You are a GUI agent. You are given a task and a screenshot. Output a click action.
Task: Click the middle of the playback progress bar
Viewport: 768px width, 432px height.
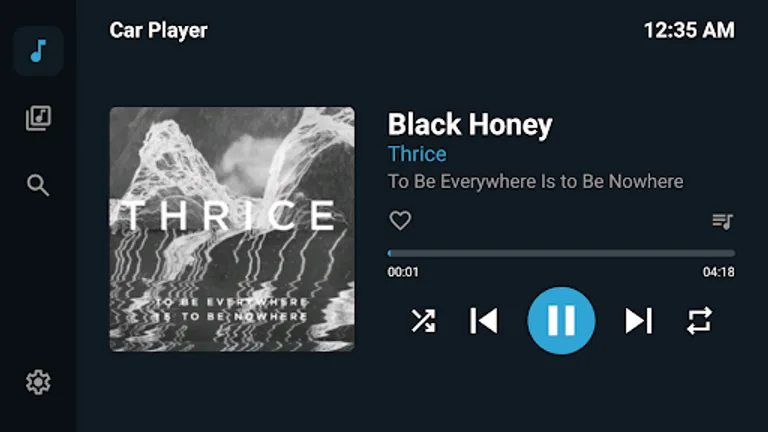(x=561, y=253)
